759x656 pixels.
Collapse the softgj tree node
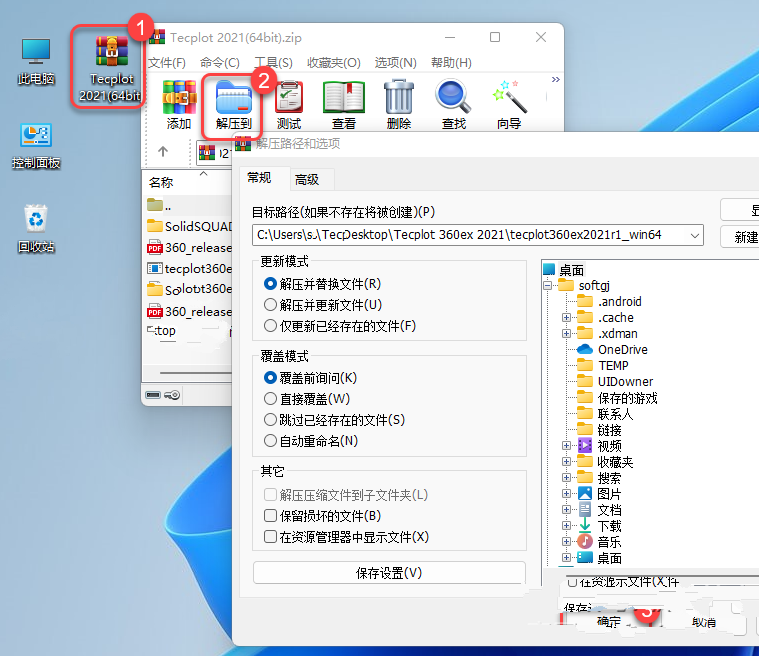pos(547,286)
